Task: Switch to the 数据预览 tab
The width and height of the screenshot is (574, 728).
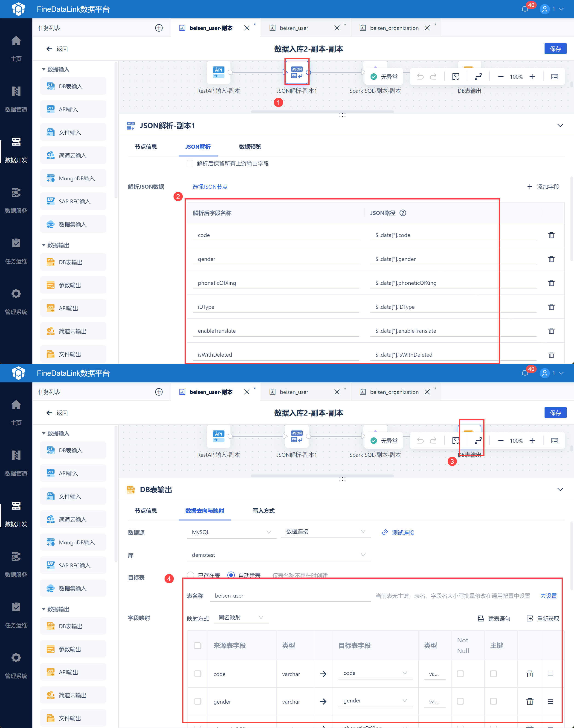Action: tap(250, 147)
